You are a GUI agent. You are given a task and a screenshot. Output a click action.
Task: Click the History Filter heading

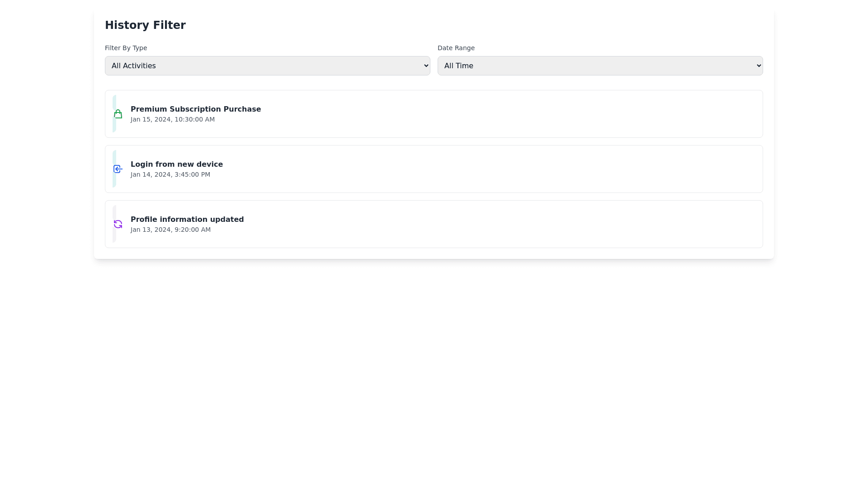click(145, 25)
